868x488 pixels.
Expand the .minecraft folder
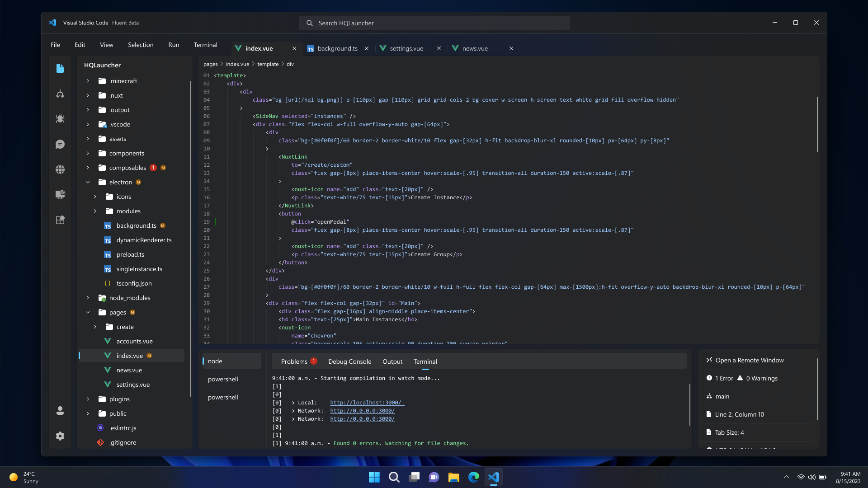(x=88, y=81)
